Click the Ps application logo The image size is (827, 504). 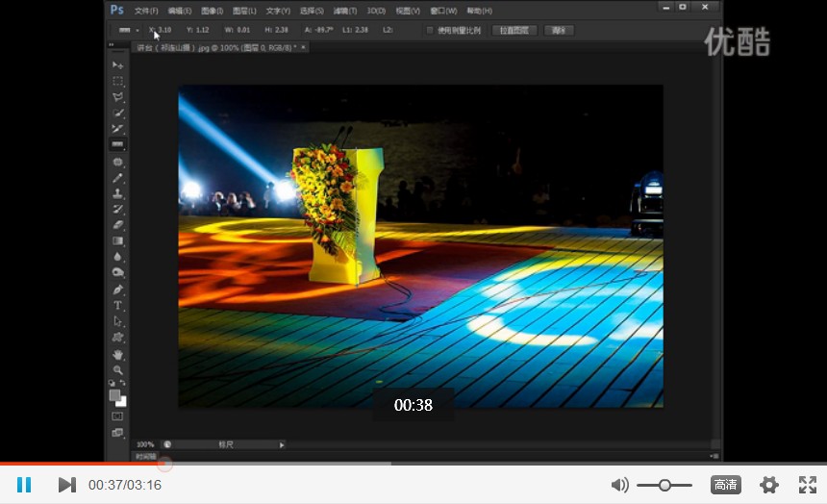pyautogui.click(x=117, y=10)
